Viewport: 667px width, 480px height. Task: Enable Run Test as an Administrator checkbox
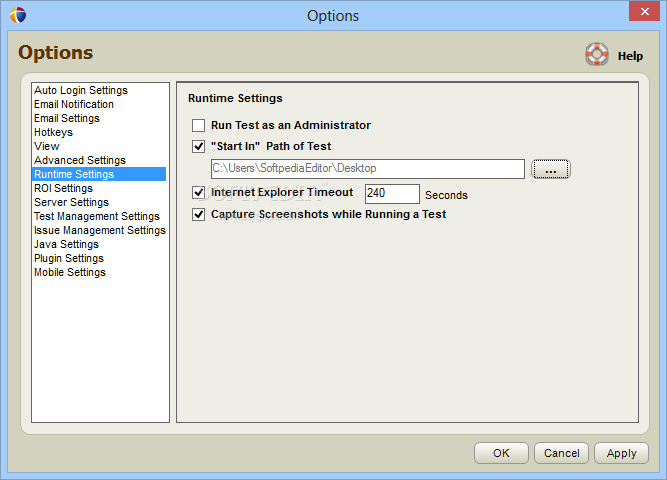(x=198, y=126)
